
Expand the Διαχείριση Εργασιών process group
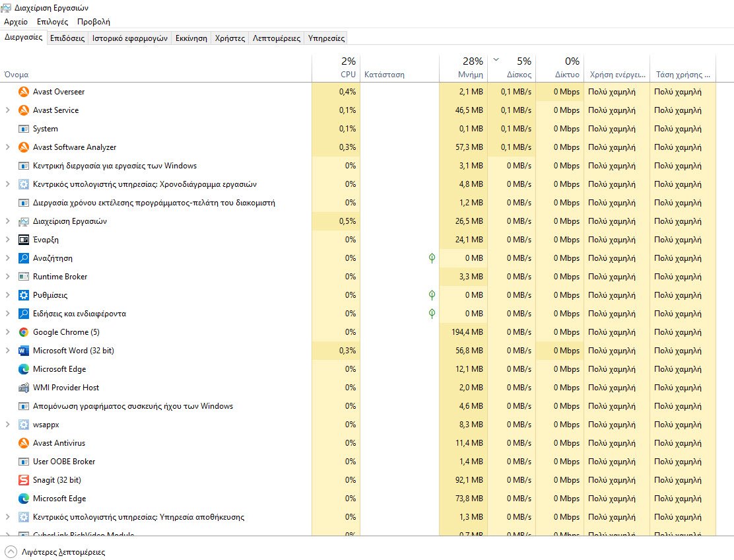pyautogui.click(x=7, y=221)
